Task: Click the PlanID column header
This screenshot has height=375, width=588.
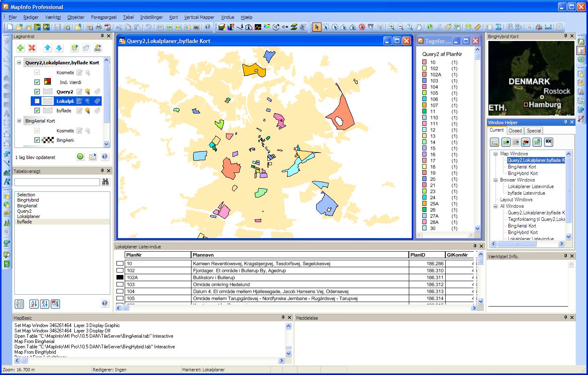Action: 427,255
